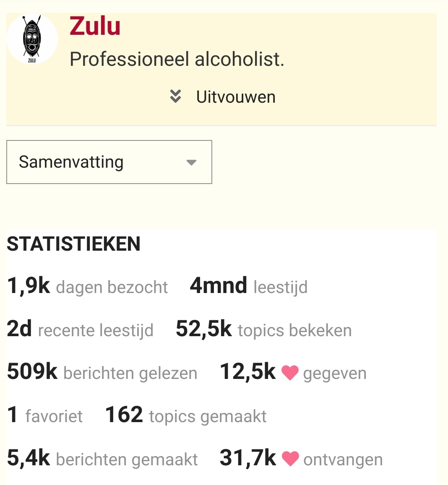448x485 pixels.
Task: Click the 1,9k dagen bezocht stat
Action: click(87, 286)
